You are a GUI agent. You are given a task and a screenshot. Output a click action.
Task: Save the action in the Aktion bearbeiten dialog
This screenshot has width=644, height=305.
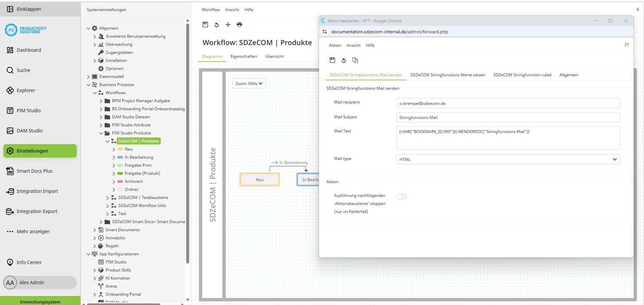333,60
